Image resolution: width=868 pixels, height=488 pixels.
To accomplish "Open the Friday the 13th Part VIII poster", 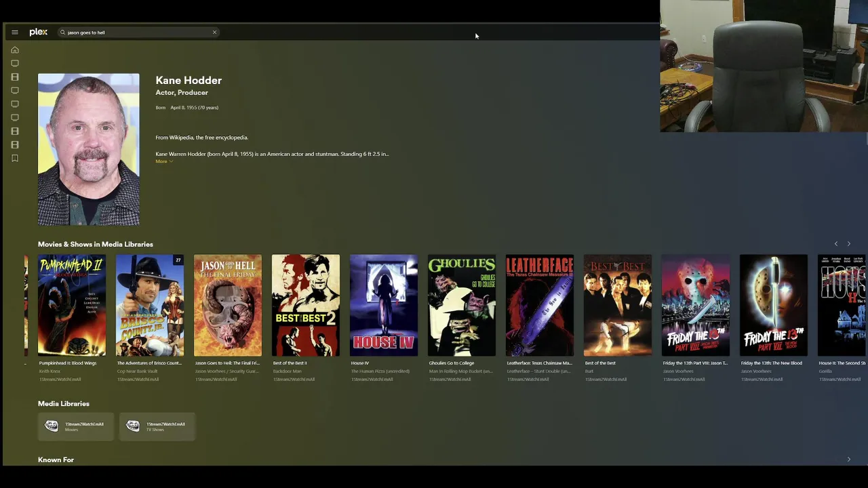I will (x=696, y=305).
